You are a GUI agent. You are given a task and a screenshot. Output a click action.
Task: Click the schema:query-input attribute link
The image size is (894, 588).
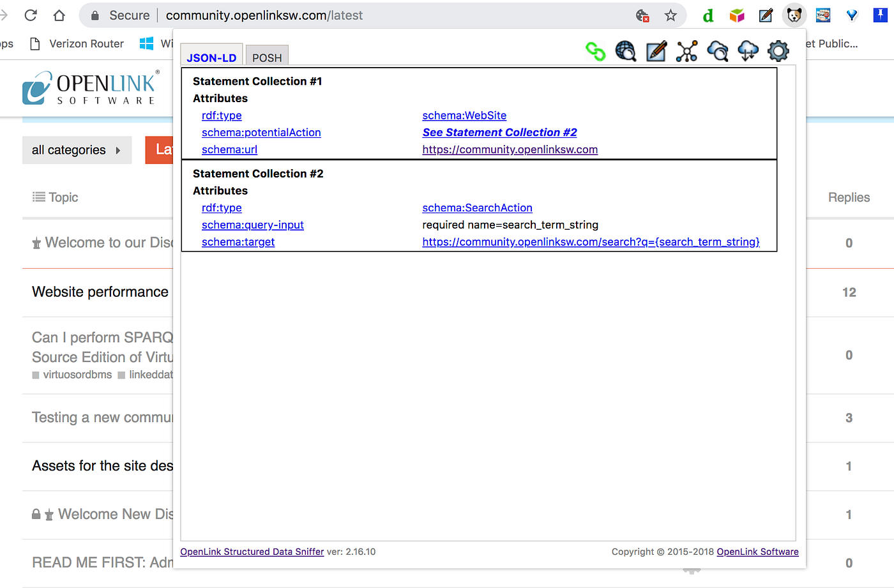tap(253, 225)
